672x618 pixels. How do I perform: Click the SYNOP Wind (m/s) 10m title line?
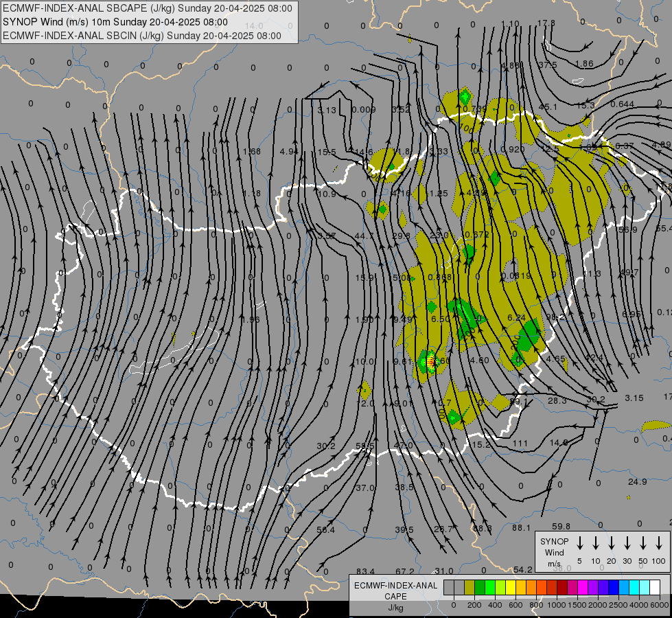pyautogui.click(x=115, y=22)
